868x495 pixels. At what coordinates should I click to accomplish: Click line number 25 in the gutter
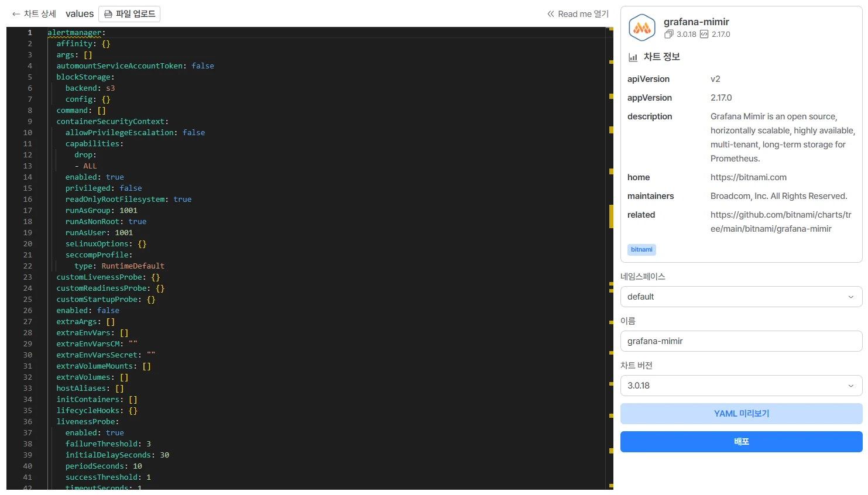[28, 300]
